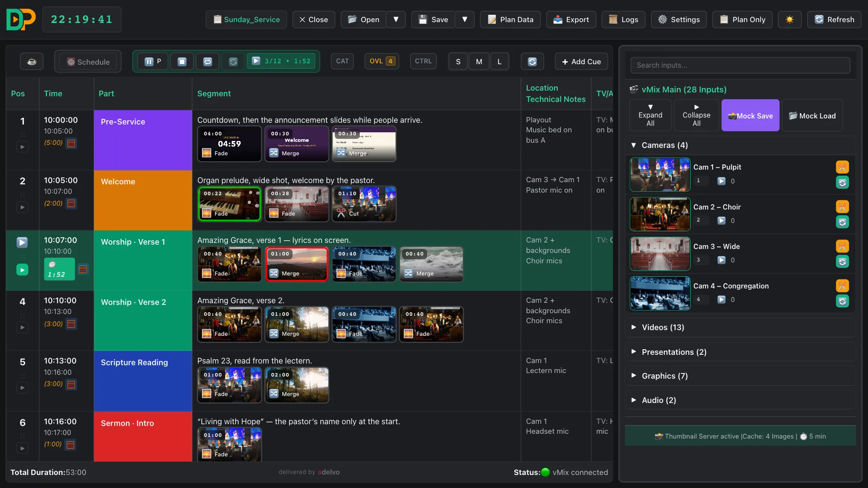Click the green refresh icon for Cam 2 – Choir
This screenshot has width=868, height=488.
842,222
